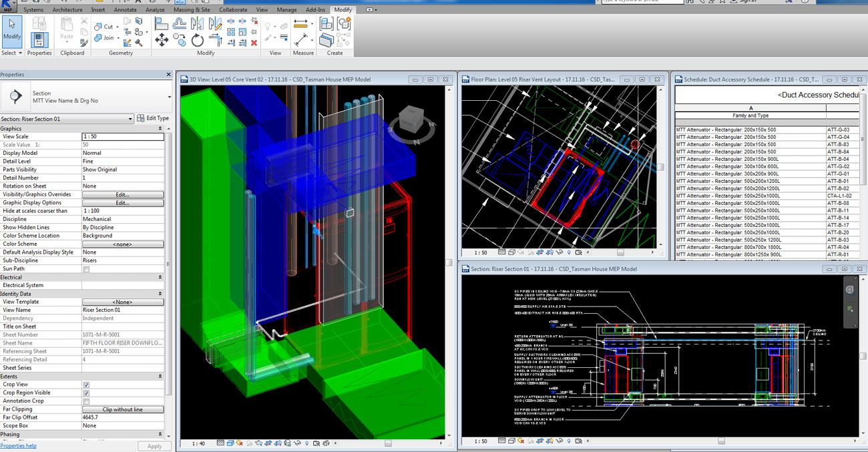Click the Cut geometry tool
This screenshot has height=452, width=868.
coord(104,27)
